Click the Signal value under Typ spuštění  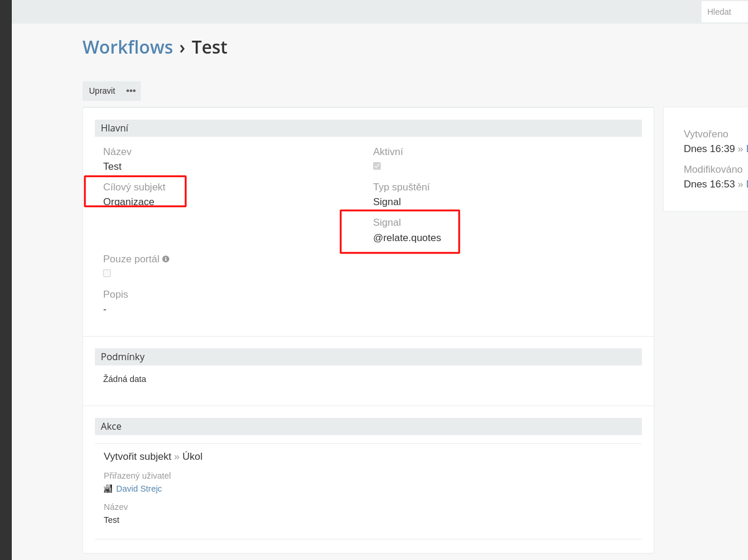(387, 202)
